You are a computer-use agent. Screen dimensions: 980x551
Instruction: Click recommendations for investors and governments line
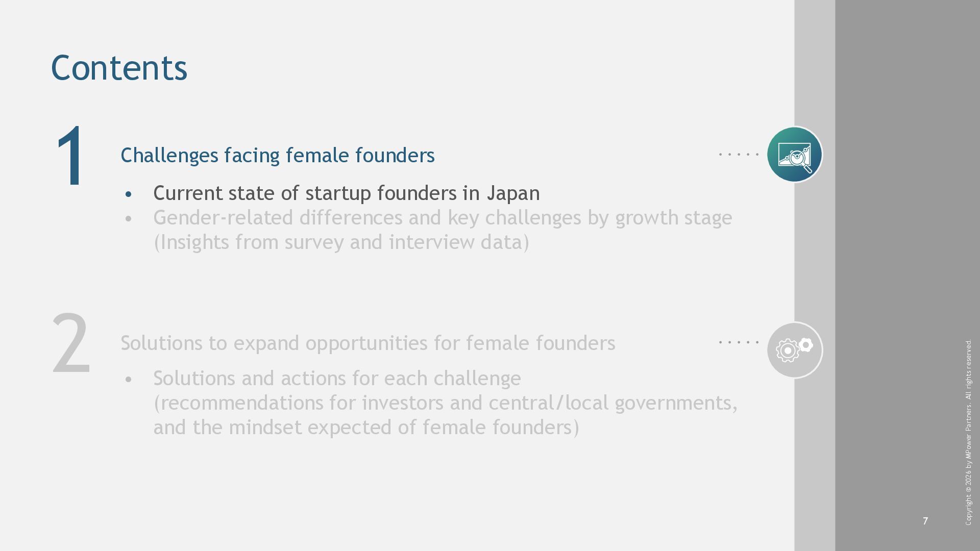[x=445, y=403]
